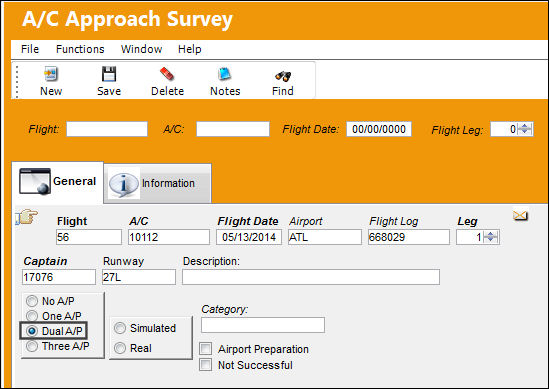Click the Flight search field in header

pos(107,129)
